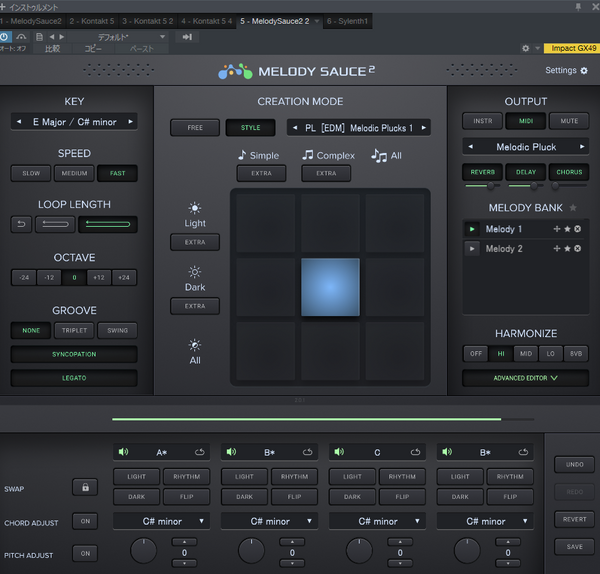Open Settings with the gear icon
The image size is (600, 574).
[x=584, y=71]
